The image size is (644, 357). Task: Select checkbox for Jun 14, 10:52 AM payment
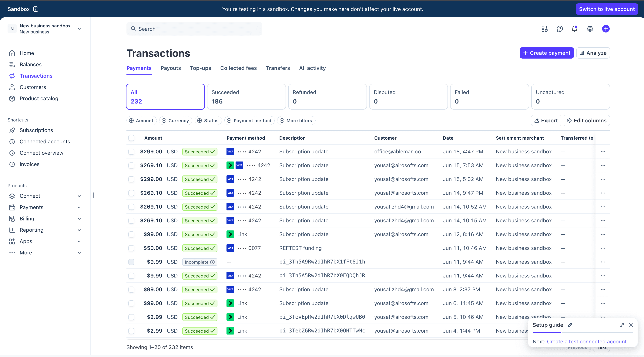(131, 207)
